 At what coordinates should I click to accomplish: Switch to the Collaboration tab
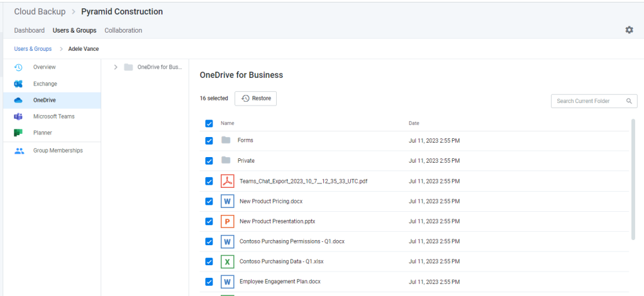[123, 30]
